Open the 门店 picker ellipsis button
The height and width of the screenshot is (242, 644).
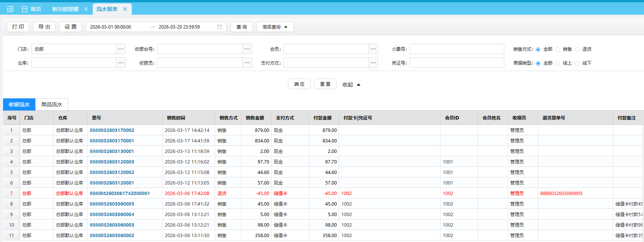(121, 49)
